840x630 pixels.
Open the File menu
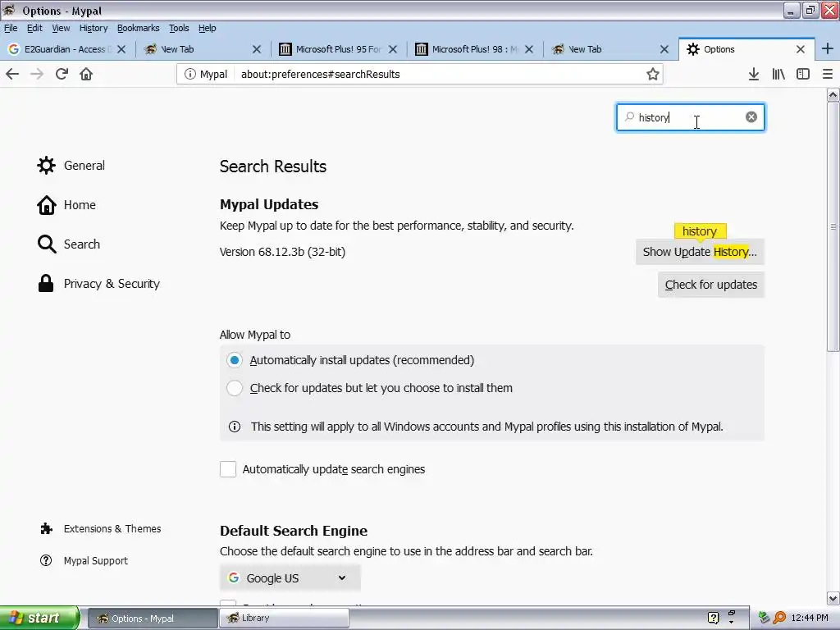click(11, 28)
